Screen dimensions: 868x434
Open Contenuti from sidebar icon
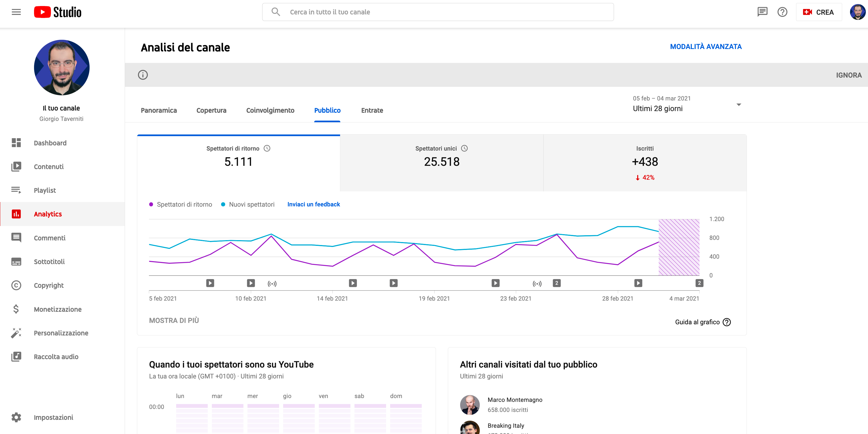pos(16,166)
